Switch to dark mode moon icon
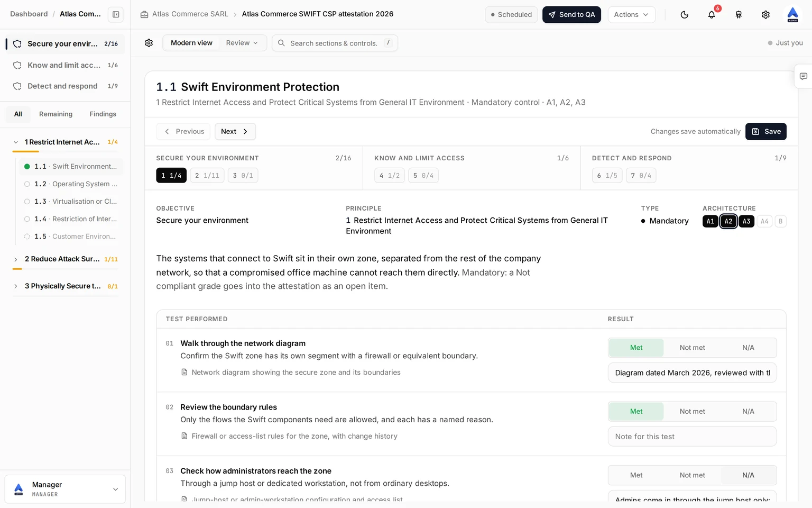812x508 pixels. pos(685,15)
